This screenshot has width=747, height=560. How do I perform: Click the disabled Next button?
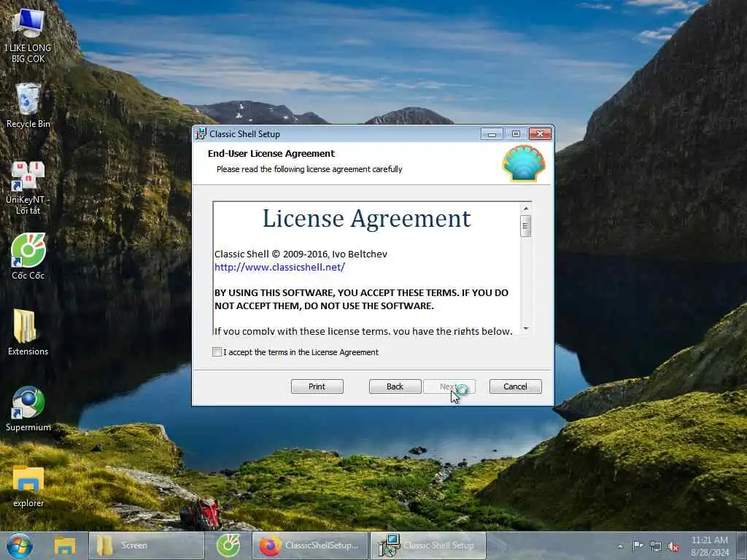click(x=449, y=386)
